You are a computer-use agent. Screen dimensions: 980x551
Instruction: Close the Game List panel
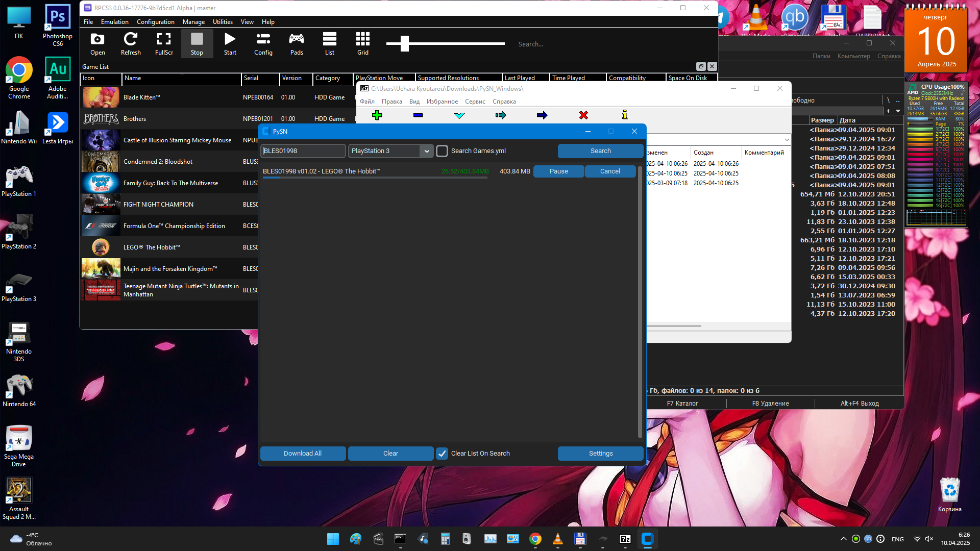coord(712,66)
